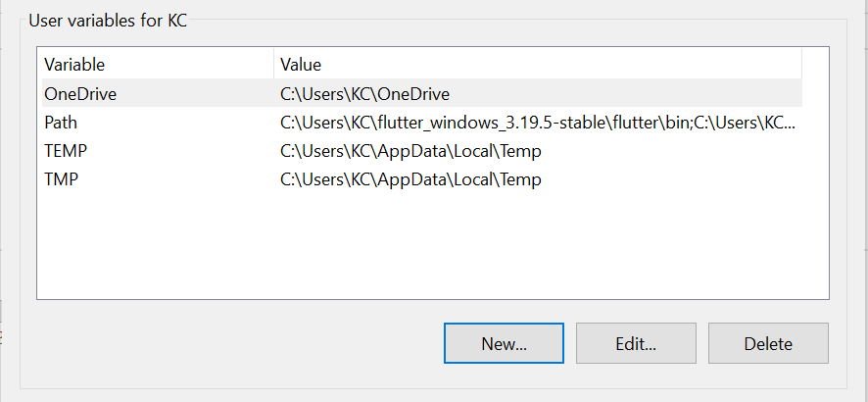Click the TEMP row's AppData\Local\Temp value
The image size is (868, 402).
pos(410,151)
